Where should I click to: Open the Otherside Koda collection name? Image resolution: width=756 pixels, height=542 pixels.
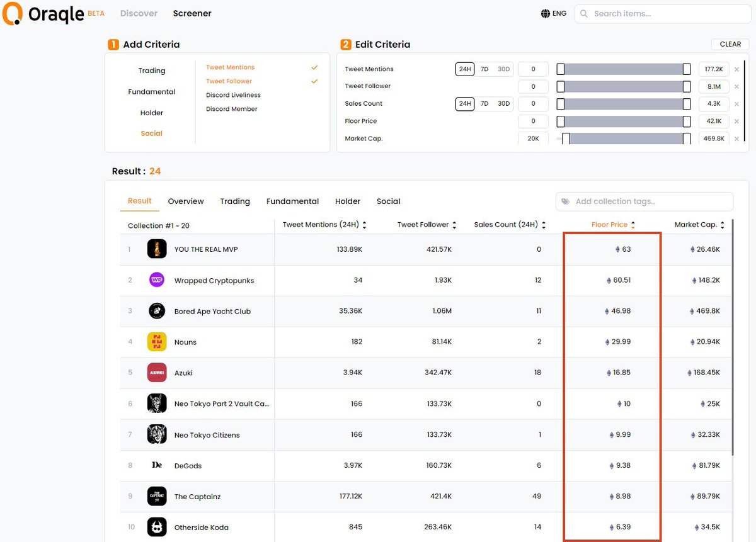pos(202,528)
